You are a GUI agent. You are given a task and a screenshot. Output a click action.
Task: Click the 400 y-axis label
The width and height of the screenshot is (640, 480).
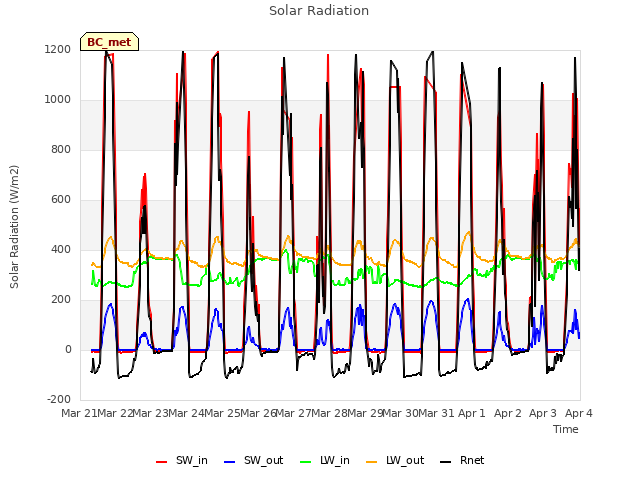point(61,249)
